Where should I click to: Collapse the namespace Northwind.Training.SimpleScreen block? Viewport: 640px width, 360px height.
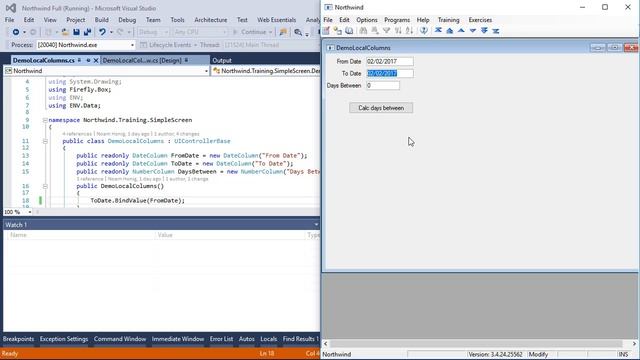tap(45, 120)
